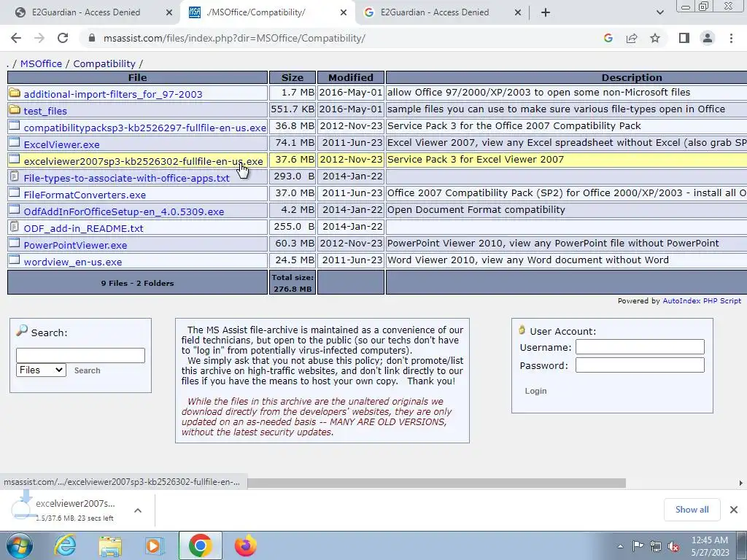Viewport: 747px width, 560px height.
Task: Click file icon beside wordview_en-us.exe
Action: coord(15,260)
